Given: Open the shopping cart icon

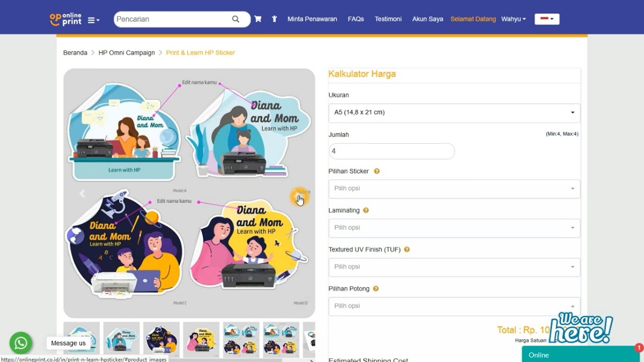Looking at the screenshot, I should coord(258,19).
